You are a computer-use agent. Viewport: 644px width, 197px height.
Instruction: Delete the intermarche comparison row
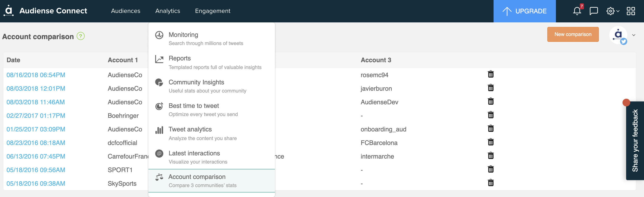(491, 156)
